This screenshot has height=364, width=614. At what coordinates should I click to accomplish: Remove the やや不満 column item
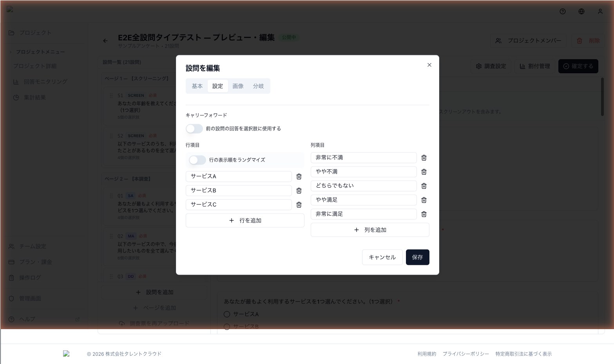pyautogui.click(x=424, y=172)
